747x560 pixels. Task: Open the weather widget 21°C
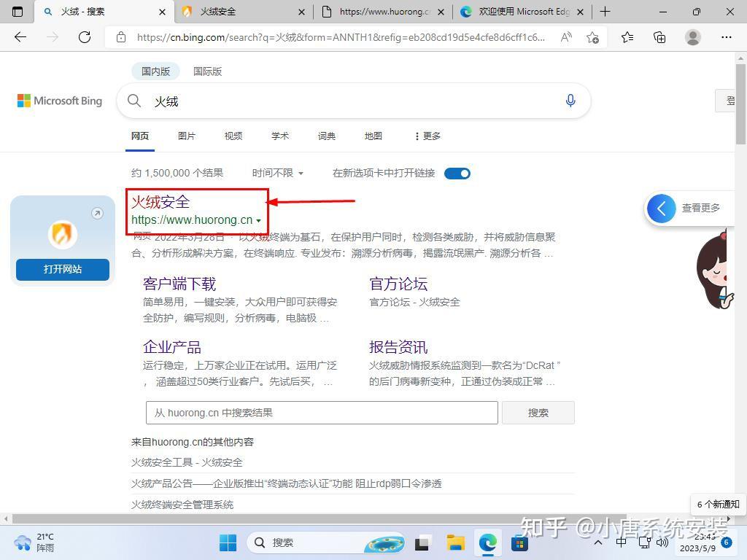click(x=34, y=542)
